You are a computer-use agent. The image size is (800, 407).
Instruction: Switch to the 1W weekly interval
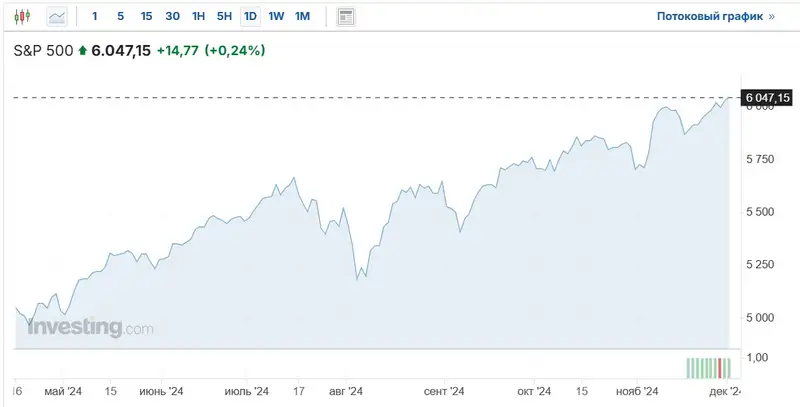coord(276,17)
